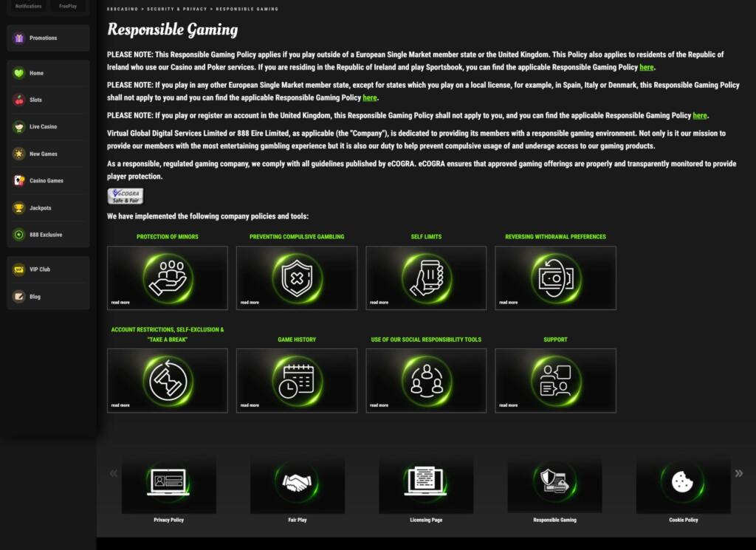Click the Take a Break hourglass icon
This screenshot has height=550, width=756.
click(x=168, y=381)
